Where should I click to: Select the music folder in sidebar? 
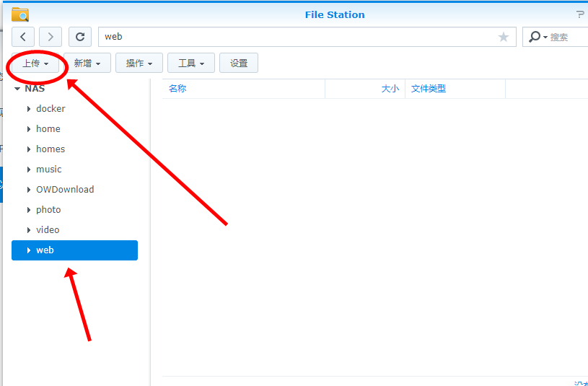pos(49,170)
